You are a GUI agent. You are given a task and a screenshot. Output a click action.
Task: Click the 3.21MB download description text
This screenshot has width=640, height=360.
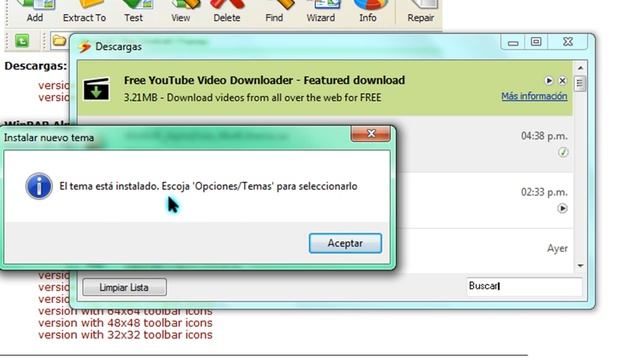[252, 98]
